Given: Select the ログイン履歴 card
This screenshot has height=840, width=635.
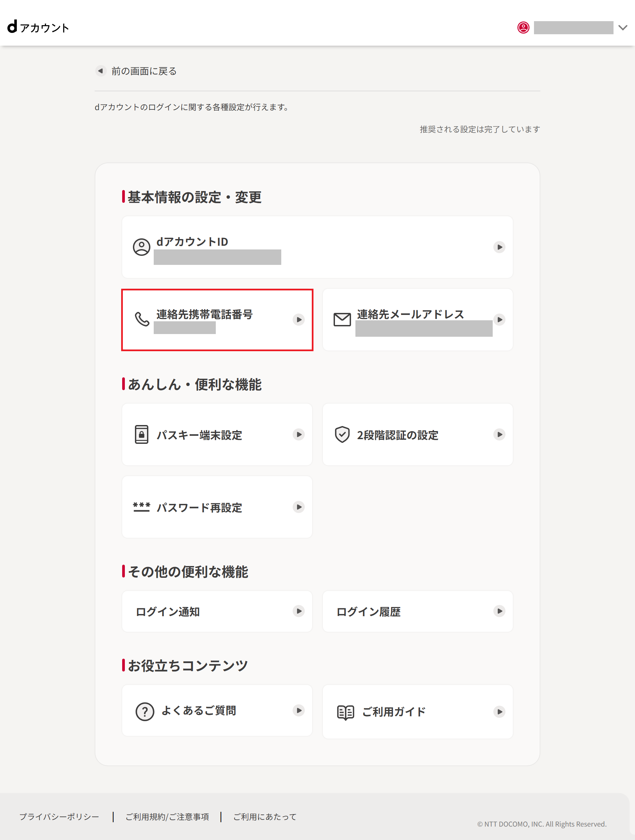Looking at the screenshot, I should coord(418,611).
